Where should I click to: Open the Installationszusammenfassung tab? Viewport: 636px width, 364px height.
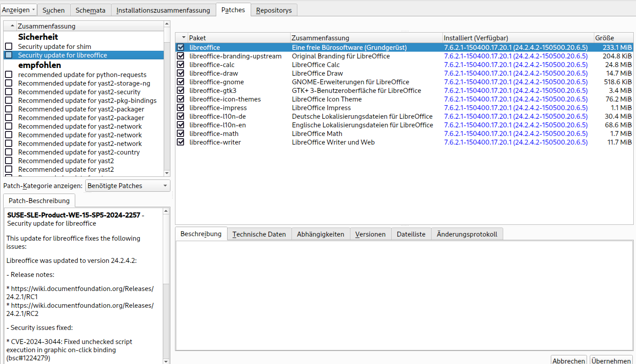pos(163,10)
